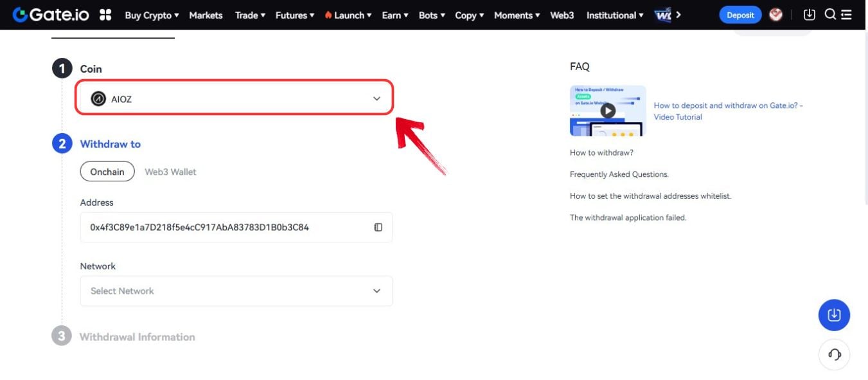Open the customer support headset icon
The height and width of the screenshot is (380, 868).
pos(834,354)
